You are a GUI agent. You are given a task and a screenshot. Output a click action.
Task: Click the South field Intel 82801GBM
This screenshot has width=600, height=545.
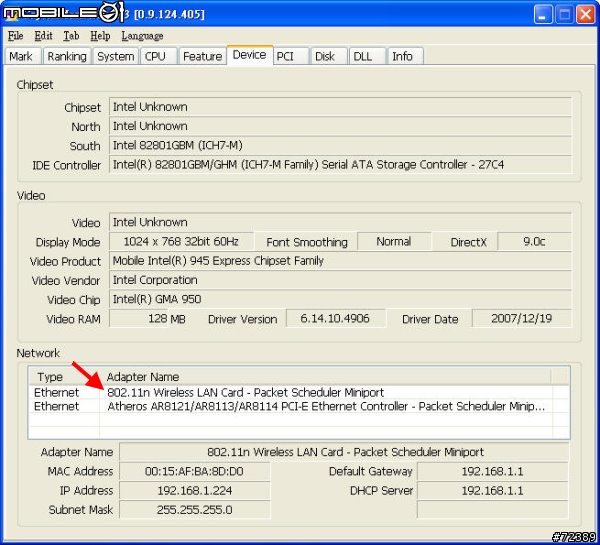tap(341, 145)
